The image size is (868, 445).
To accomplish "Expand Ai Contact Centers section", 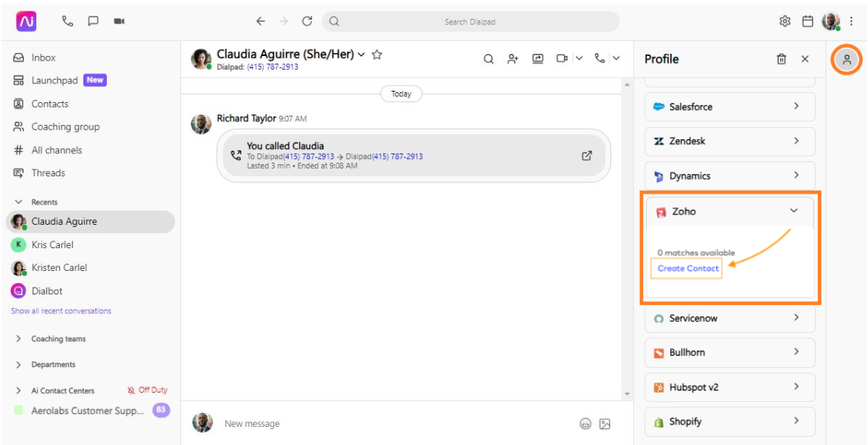I will 18,391.
